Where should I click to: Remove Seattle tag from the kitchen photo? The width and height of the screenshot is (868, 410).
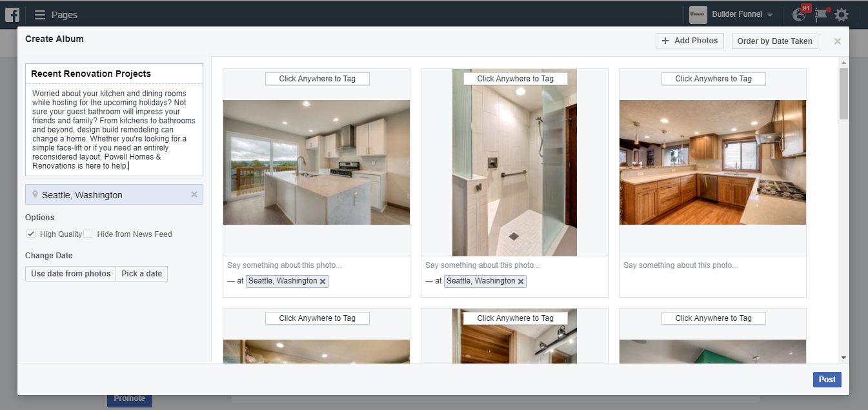[x=323, y=281]
